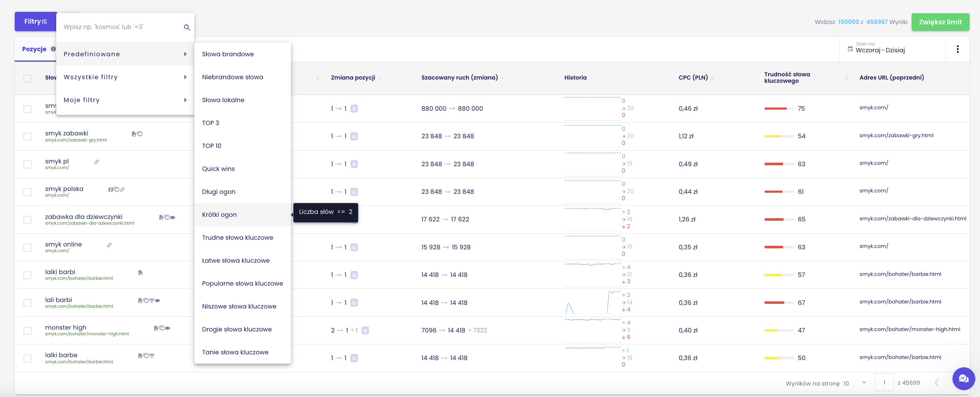The width and height of the screenshot is (980, 397).
Task: Open the three-dot more options menu
Action: click(x=957, y=49)
